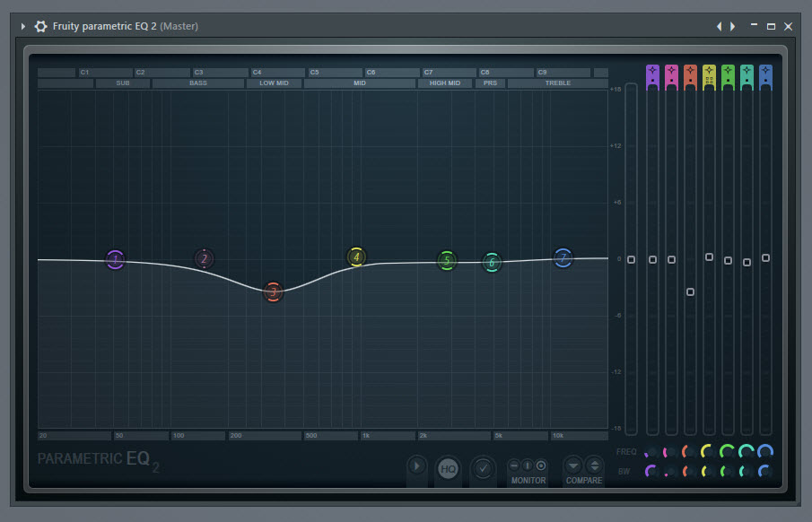Click the orange band 3 BW knob
The height and width of the screenshot is (522, 812).
(x=689, y=471)
